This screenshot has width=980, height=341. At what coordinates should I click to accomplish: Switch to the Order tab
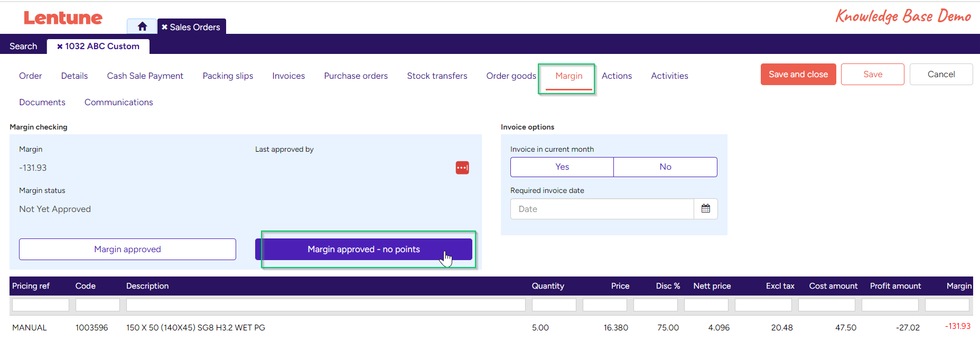tap(31, 76)
